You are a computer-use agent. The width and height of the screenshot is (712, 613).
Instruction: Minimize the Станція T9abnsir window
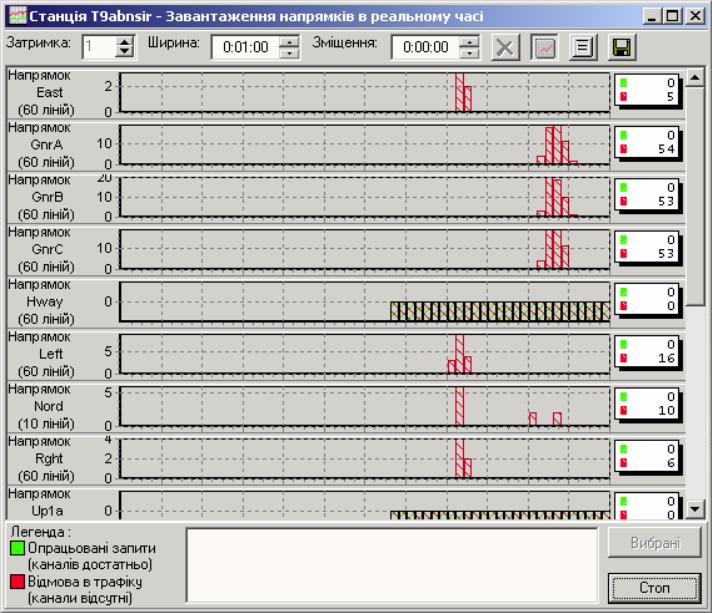[x=652, y=16]
